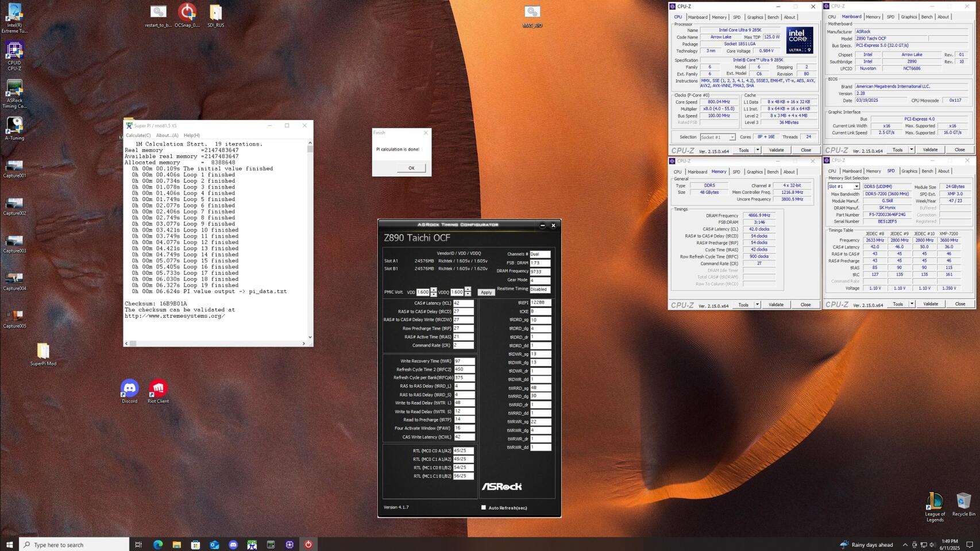Open Outlook from taskbar
980x551 pixels.
214,544
